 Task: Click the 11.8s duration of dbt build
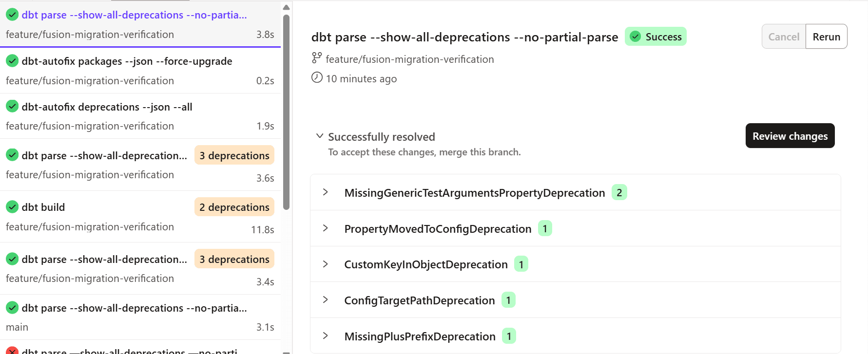263,230
